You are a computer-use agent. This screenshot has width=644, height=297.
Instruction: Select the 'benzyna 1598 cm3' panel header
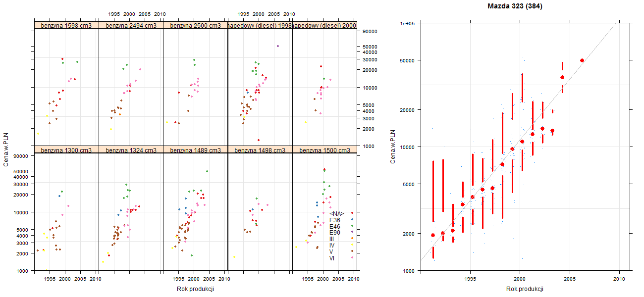66,25
